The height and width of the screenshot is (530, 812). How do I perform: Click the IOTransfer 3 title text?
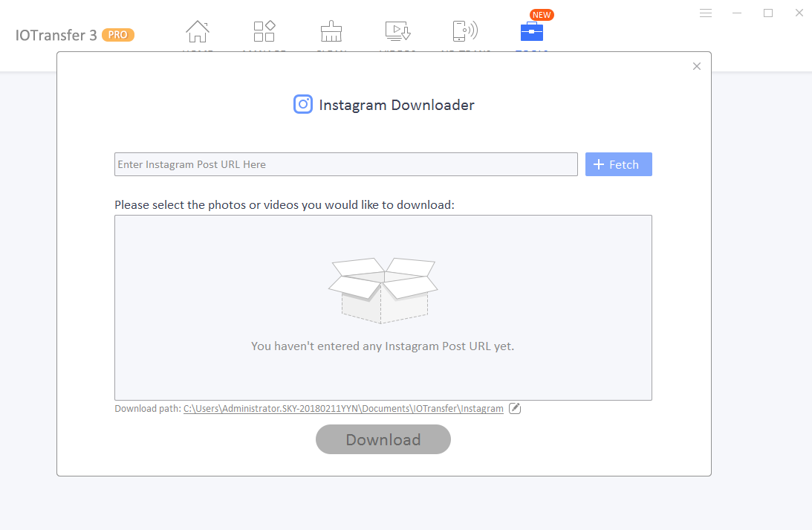56,35
